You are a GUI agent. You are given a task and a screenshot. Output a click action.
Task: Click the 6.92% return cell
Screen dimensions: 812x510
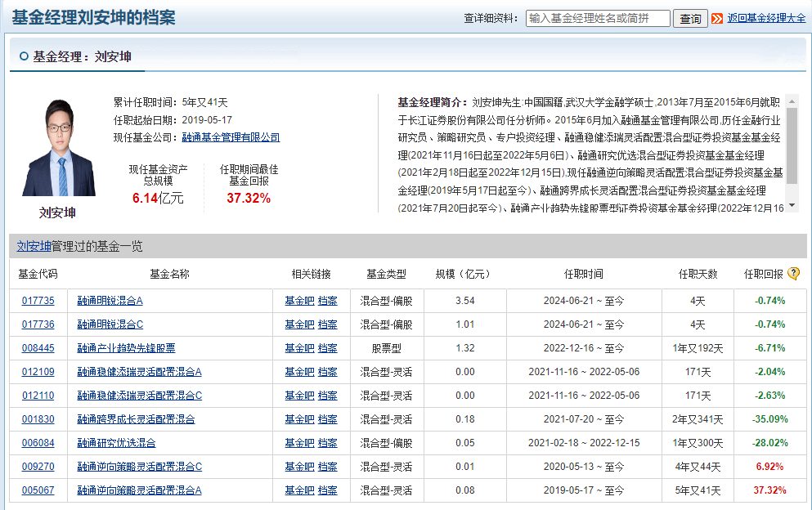770,467
